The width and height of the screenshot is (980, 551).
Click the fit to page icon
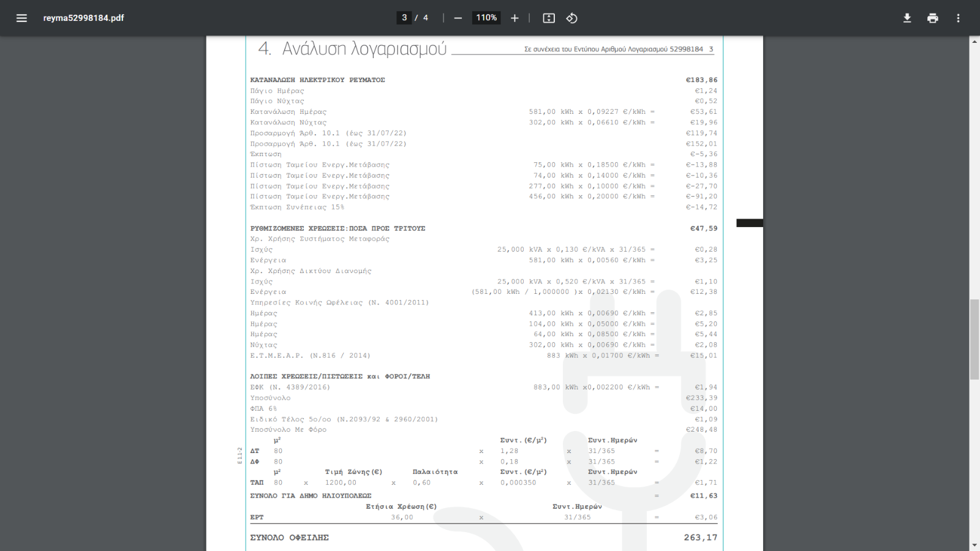(549, 18)
